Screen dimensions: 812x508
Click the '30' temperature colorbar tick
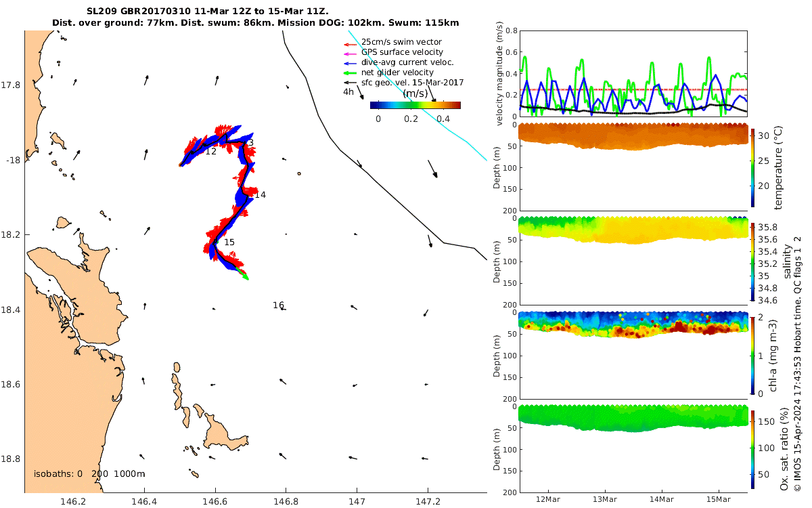pos(765,136)
